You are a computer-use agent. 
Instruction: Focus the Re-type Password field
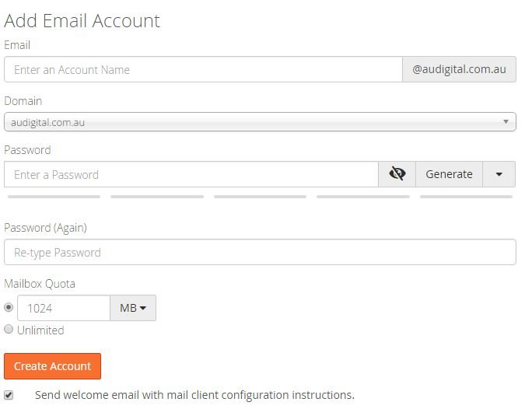pos(260,252)
